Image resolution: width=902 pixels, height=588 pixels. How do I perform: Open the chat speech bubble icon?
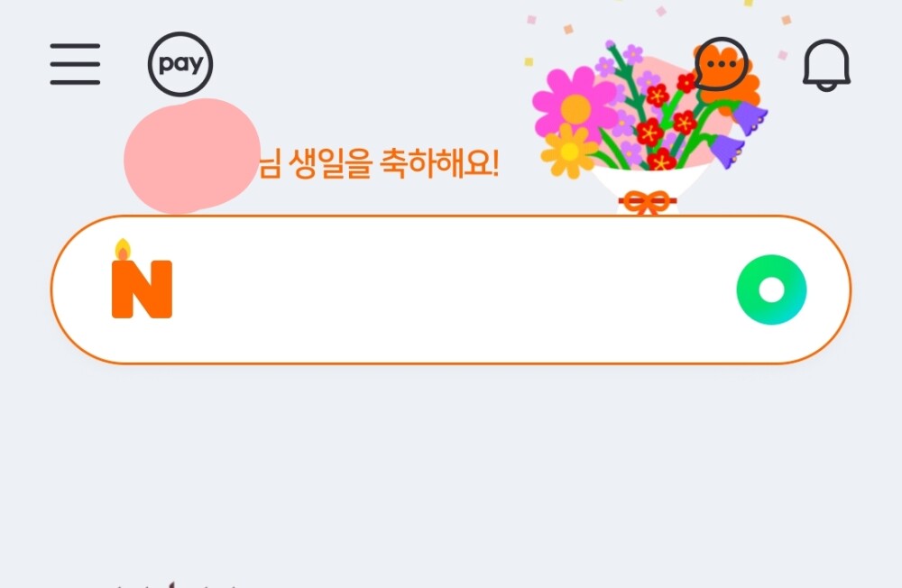tap(722, 64)
